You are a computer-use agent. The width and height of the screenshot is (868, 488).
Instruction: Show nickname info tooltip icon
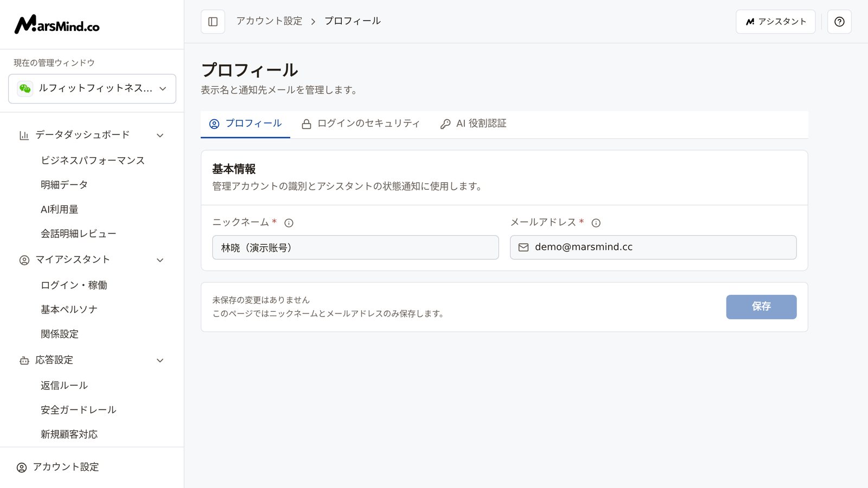tap(289, 223)
